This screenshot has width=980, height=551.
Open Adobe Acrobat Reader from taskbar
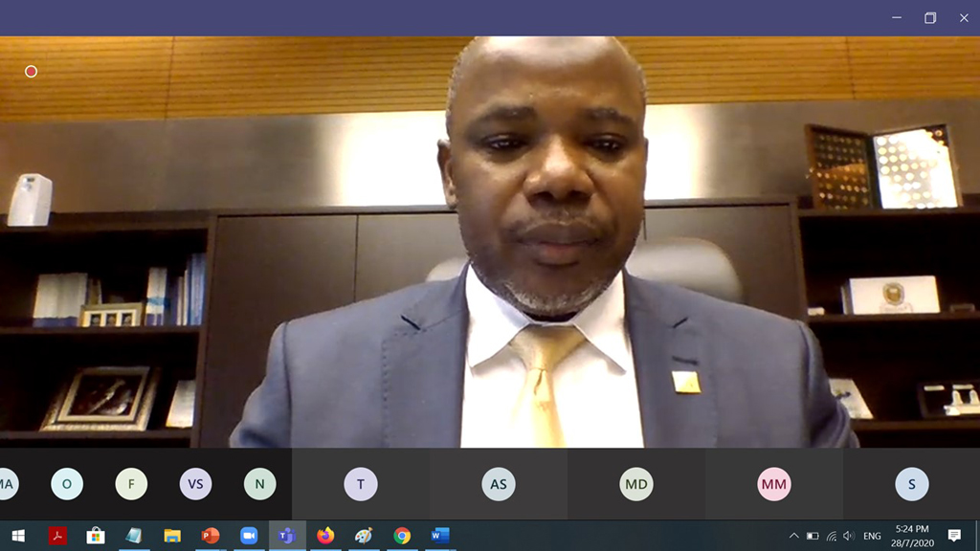pyautogui.click(x=57, y=536)
